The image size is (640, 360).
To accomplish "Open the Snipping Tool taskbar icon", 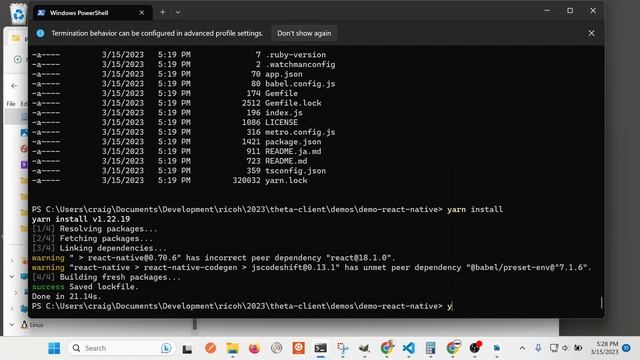I will pos(342,348).
